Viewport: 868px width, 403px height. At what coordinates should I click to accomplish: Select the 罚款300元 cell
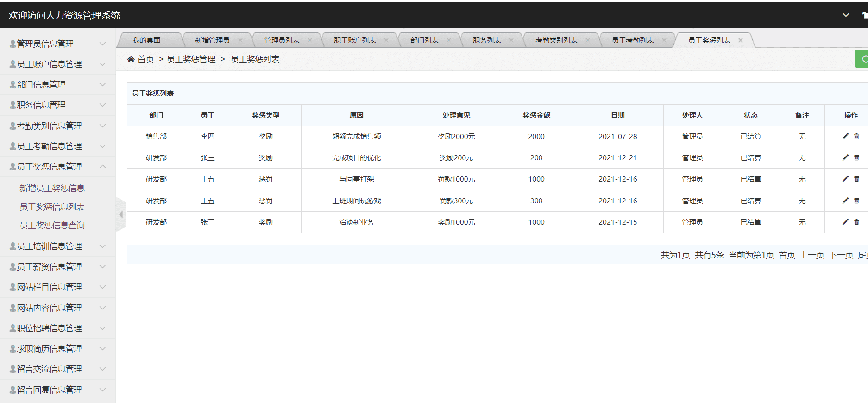coord(456,201)
